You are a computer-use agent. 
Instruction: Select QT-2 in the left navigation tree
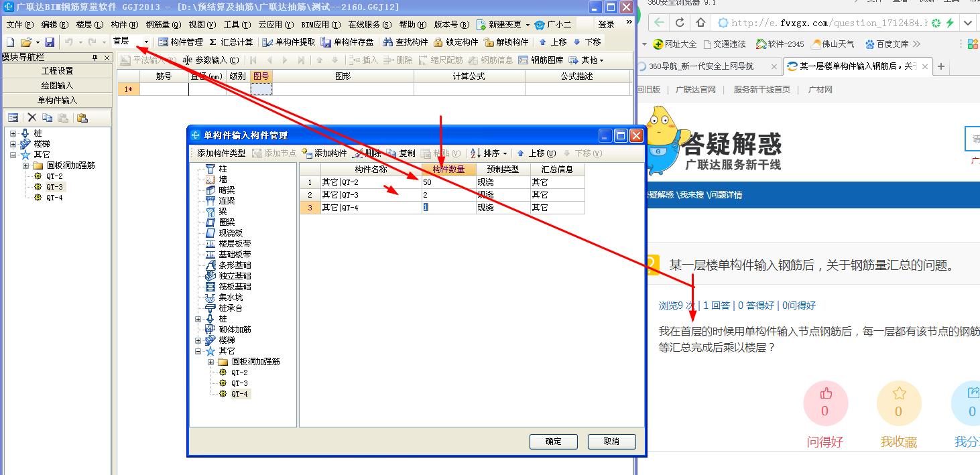[54, 176]
